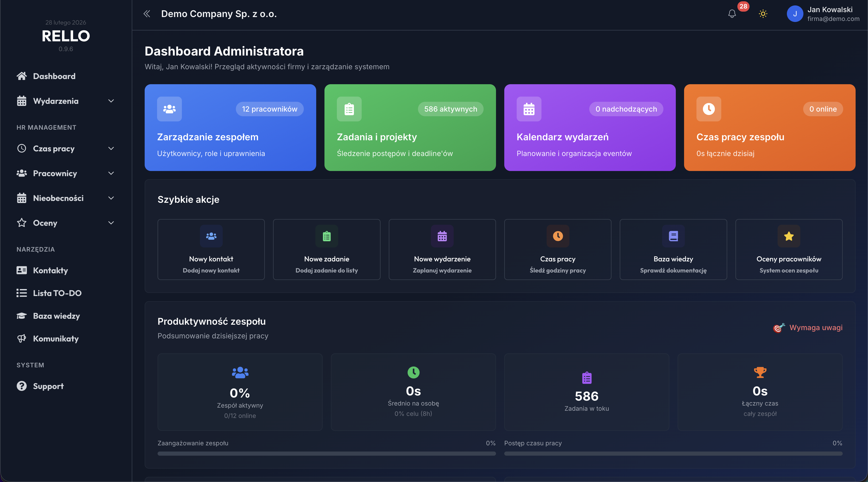Open Nowe zadanie quick action
The width and height of the screenshot is (868, 482).
point(327,249)
